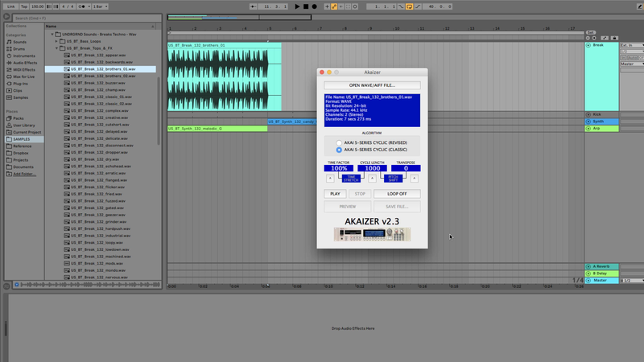Click the Session Record circle button
Screen dimensions: 644x362
(x=355, y=6)
